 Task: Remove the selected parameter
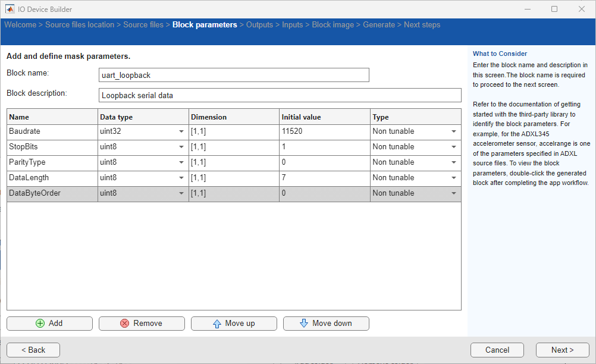click(x=142, y=323)
